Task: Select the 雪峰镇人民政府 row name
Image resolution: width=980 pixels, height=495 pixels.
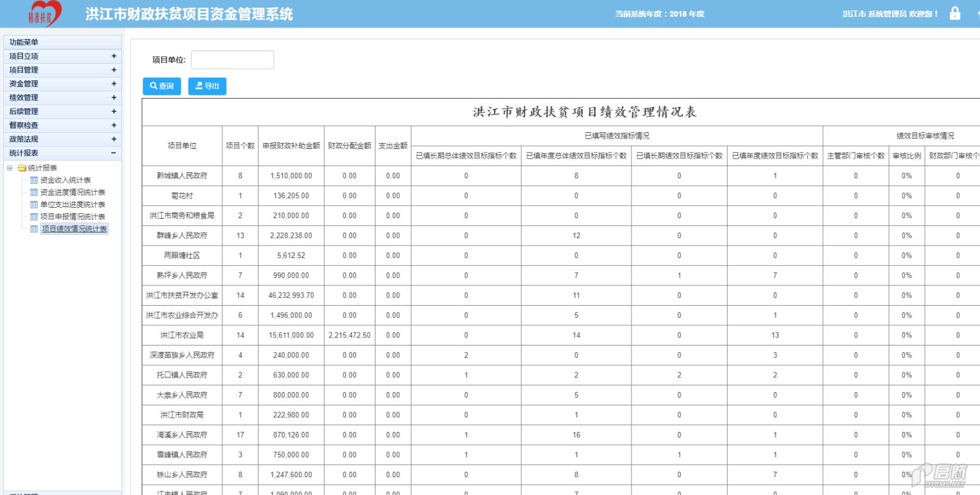Action: pyautogui.click(x=182, y=455)
